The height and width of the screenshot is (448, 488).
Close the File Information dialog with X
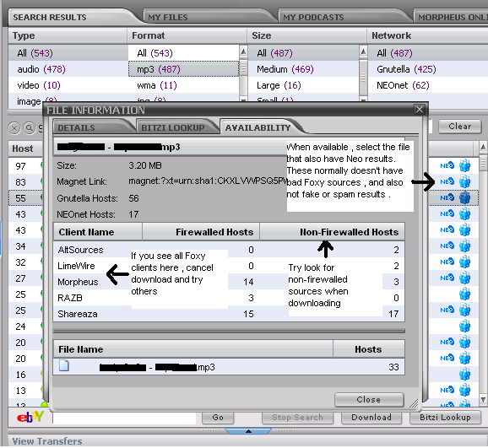tap(420, 109)
